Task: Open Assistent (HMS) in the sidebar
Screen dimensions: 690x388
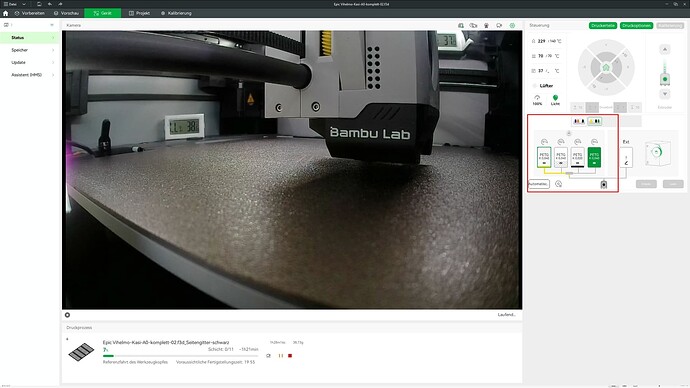Action: [29, 75]
